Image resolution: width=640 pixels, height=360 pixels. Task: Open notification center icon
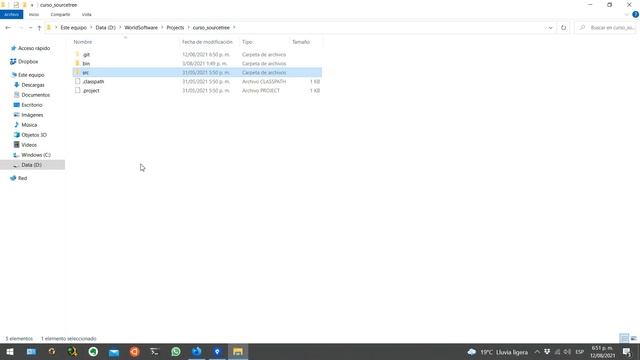click(x=627, y=352)
